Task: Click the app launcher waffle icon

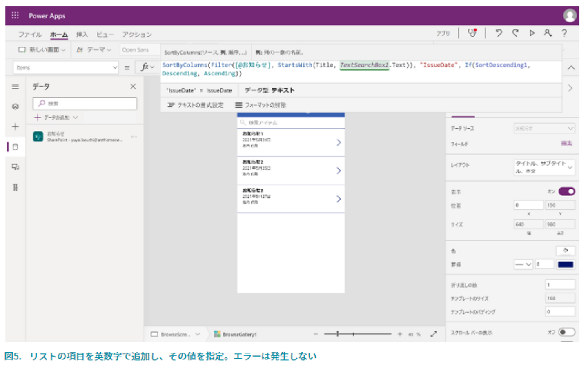Action: [x=15, y=16]
